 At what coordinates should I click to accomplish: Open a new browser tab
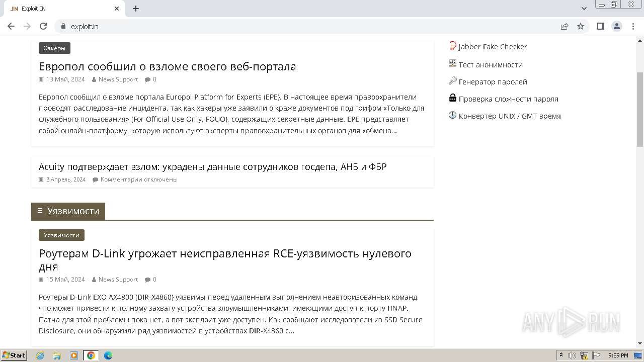[x=136, y=9]
